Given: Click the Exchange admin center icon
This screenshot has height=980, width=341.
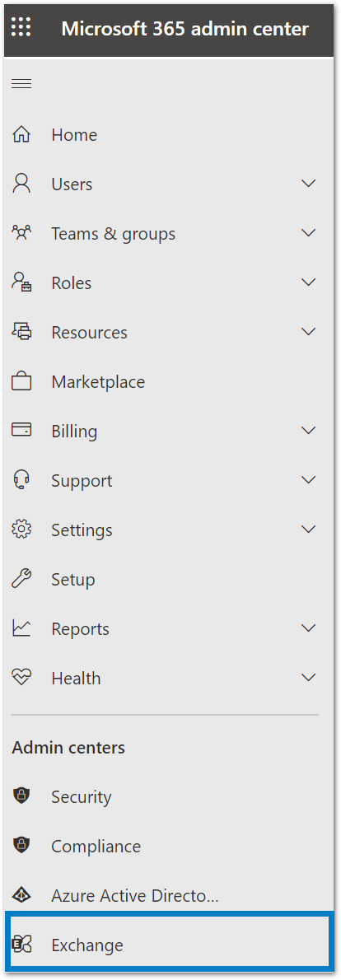Looking at the screenshot, I should pyautogui.click(x=21, y=945).
